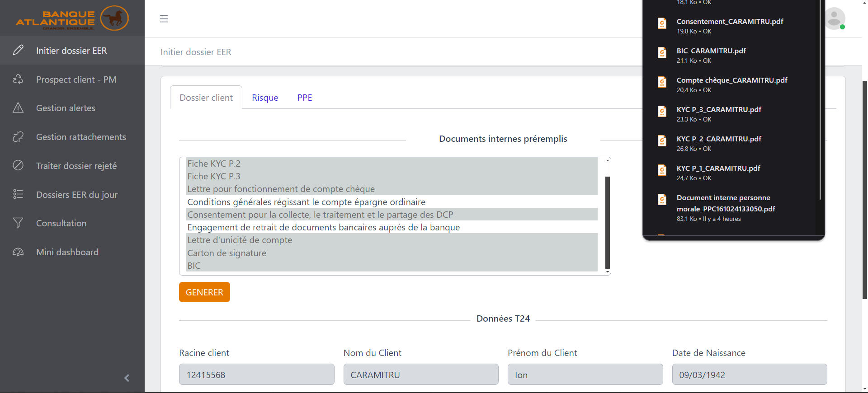Open the user avatar menu
Image resolution: width=868 pixels, height=393 pixels.
[x=834, y=19]
